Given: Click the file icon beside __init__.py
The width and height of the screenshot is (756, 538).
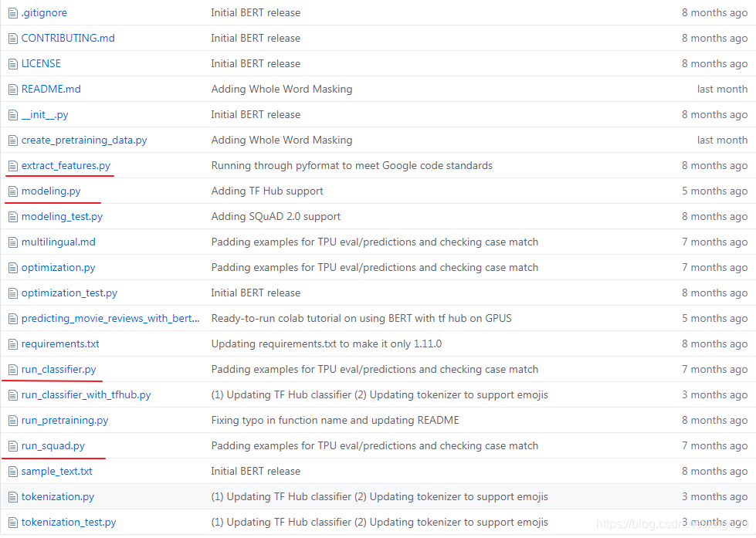Looking at the screenshot, I should click(x=13, y=115).
